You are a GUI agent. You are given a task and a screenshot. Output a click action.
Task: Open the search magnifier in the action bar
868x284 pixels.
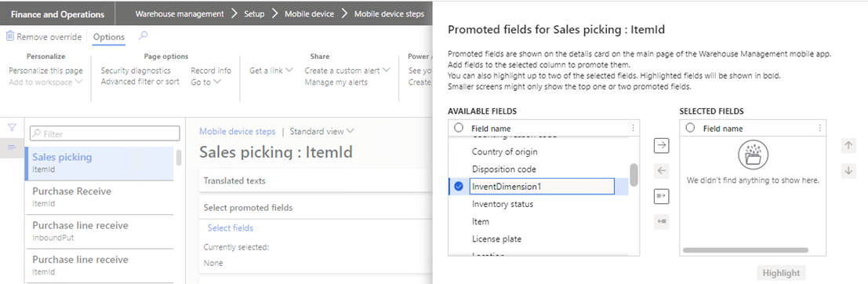(143, 37)
